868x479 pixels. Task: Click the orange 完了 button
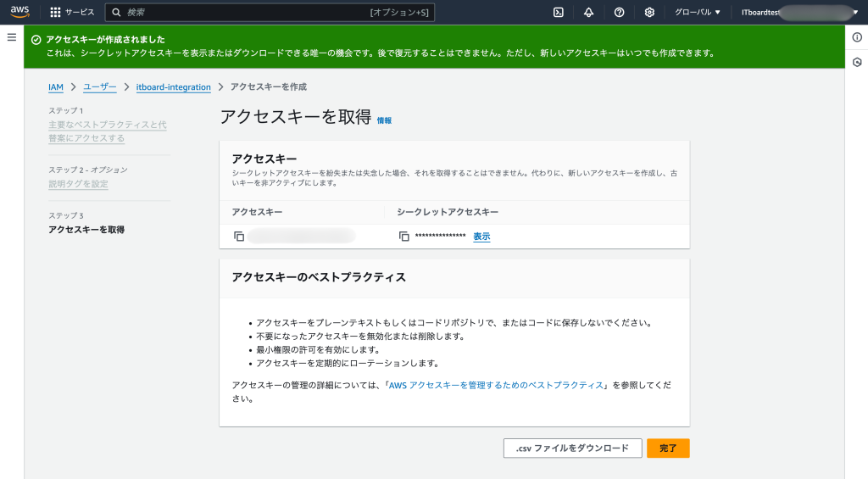click(668, 448)
